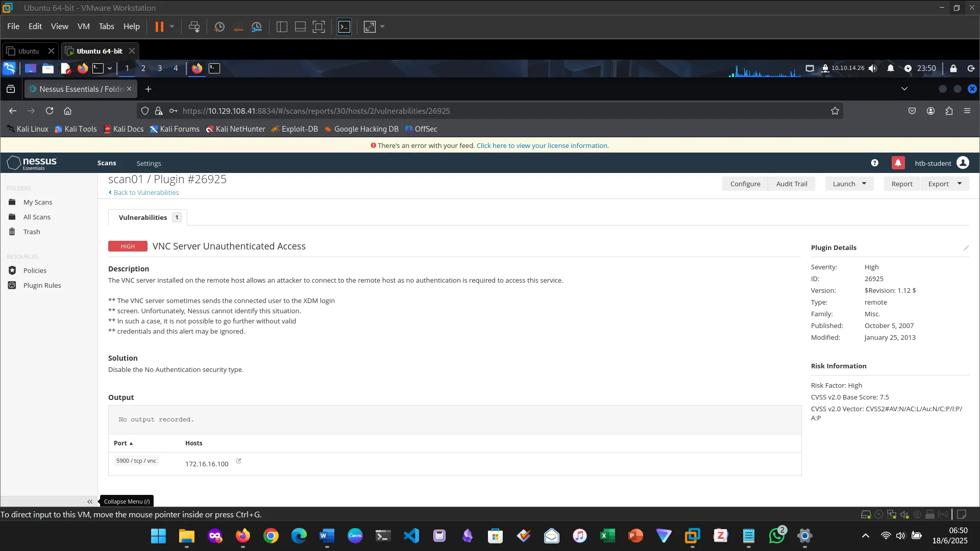Open Plugin Rules in sidebar
980x551 pixels.
tap(42, 285)
